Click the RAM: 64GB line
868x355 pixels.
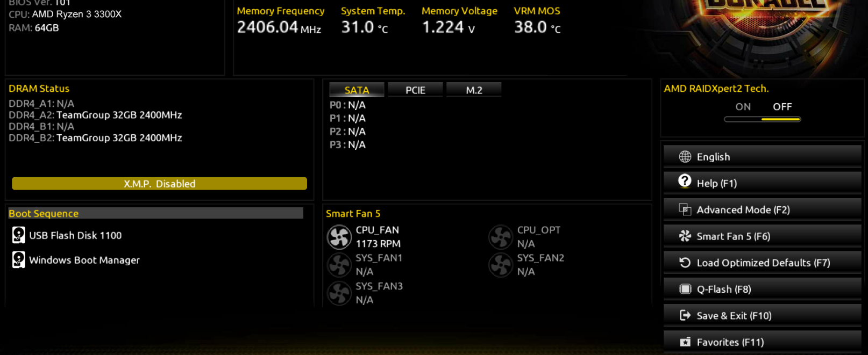point(34,28)
